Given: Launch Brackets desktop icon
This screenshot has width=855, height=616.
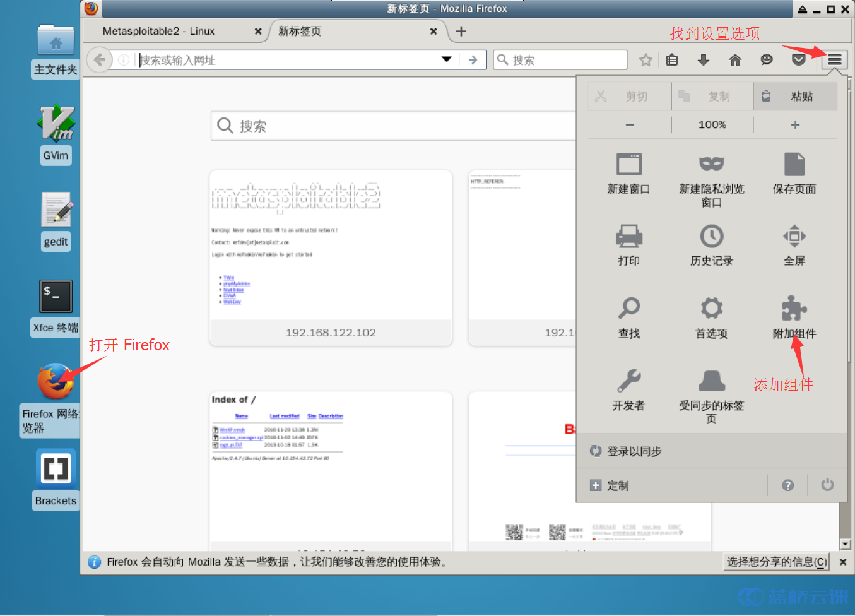Looking at the screenshot, I should click(56, 479).
